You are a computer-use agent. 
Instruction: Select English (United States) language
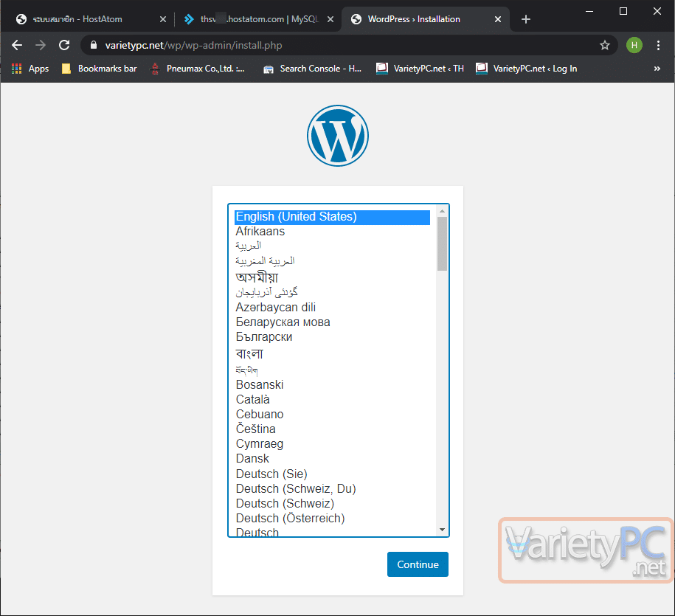(x=332, y=217)
